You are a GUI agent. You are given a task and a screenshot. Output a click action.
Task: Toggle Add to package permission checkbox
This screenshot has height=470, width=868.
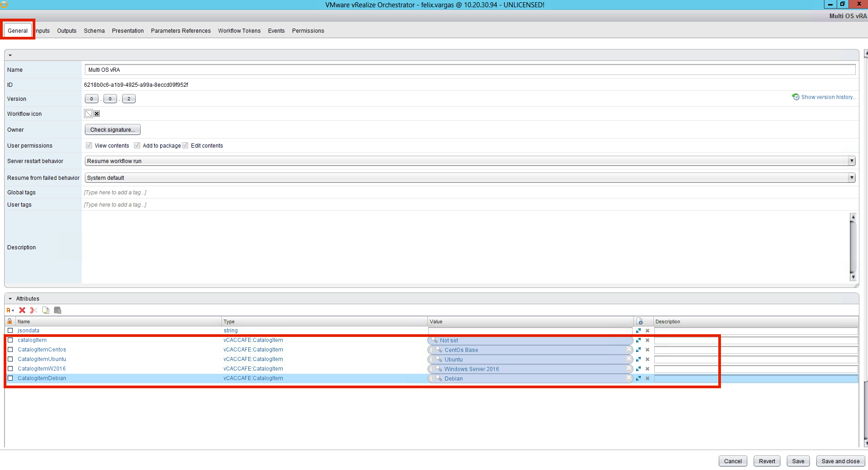click(137, 145)
